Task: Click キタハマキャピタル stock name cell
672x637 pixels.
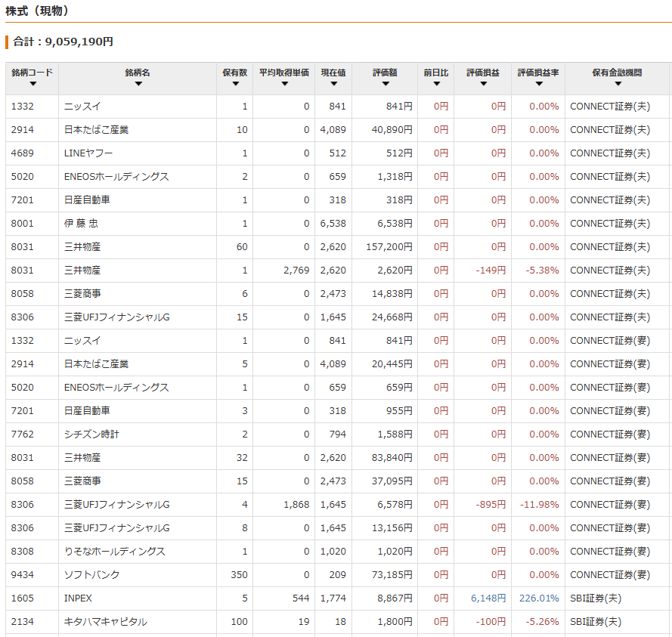Action: [138, 622]
